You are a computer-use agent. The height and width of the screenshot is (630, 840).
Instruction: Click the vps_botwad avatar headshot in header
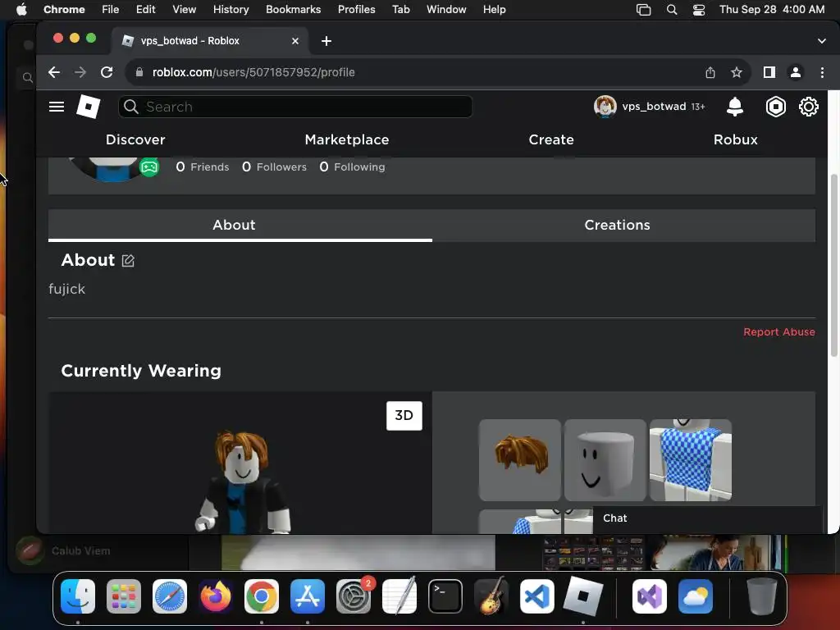pyautogui.click(x=605, y=106)
